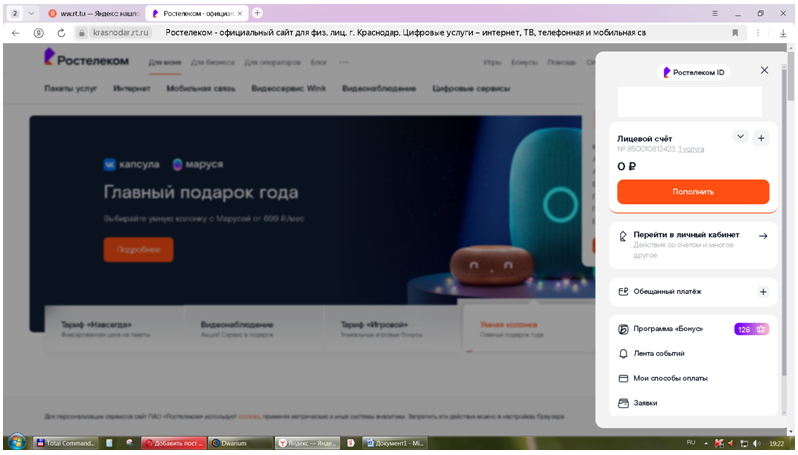Viewport: 798px width, 455px height.
Task: Reload the page with refresh icon
Action: coord(61,33)
